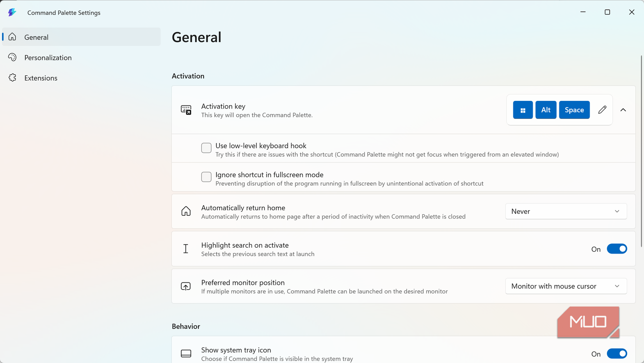The height and width of the screenshot is (363, 644).
Task: Click the Command Palette lightning icon
Action: 12,12
